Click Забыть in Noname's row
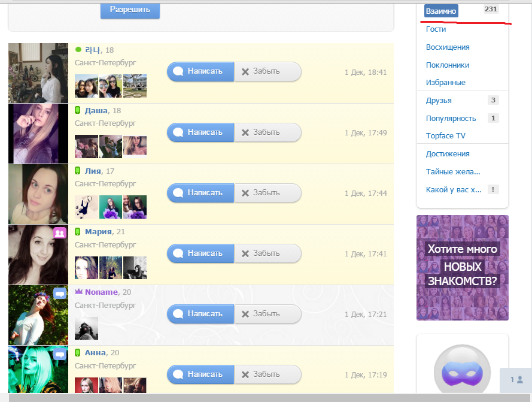 click(x=267, y=314)
